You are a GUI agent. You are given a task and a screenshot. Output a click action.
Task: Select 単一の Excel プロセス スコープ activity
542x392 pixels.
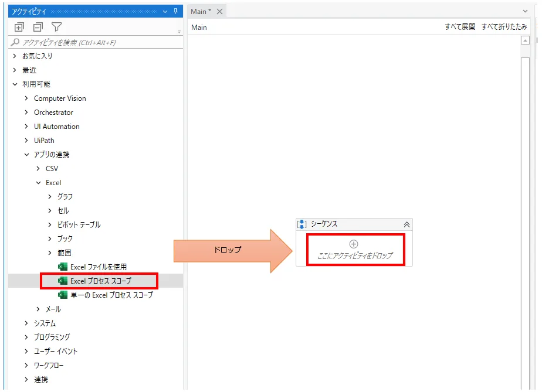point(111,295)
